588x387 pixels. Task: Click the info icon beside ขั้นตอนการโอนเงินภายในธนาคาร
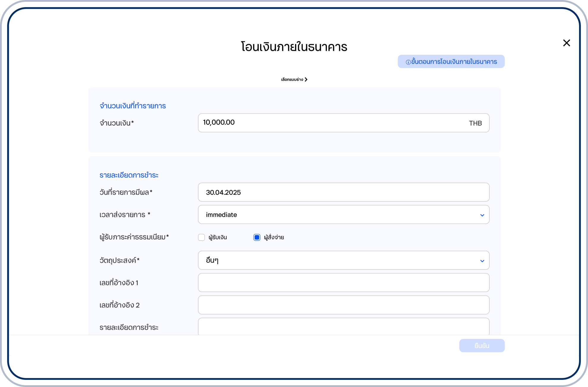coord(408,62)
